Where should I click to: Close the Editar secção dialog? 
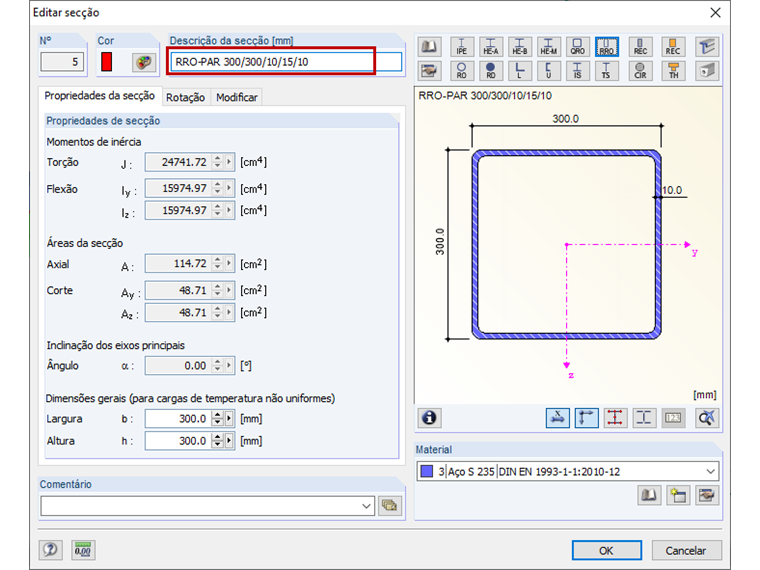click(715, 13)
